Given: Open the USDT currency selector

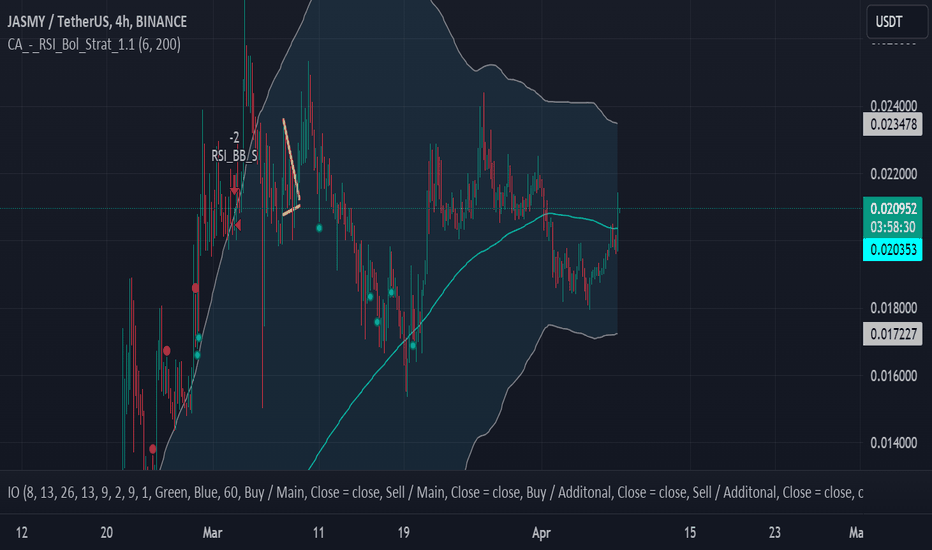Looking at the screenshot, I should coord(897,22).
